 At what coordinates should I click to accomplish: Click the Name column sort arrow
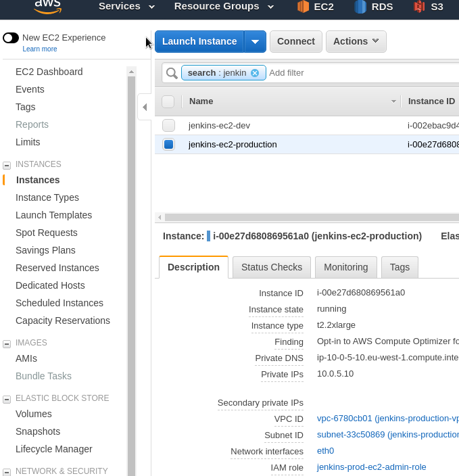pyautogui.click(x=393, y=101)
